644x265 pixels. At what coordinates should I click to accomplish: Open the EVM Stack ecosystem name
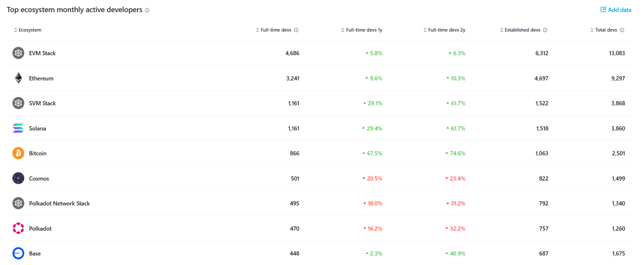coord(42,53)
